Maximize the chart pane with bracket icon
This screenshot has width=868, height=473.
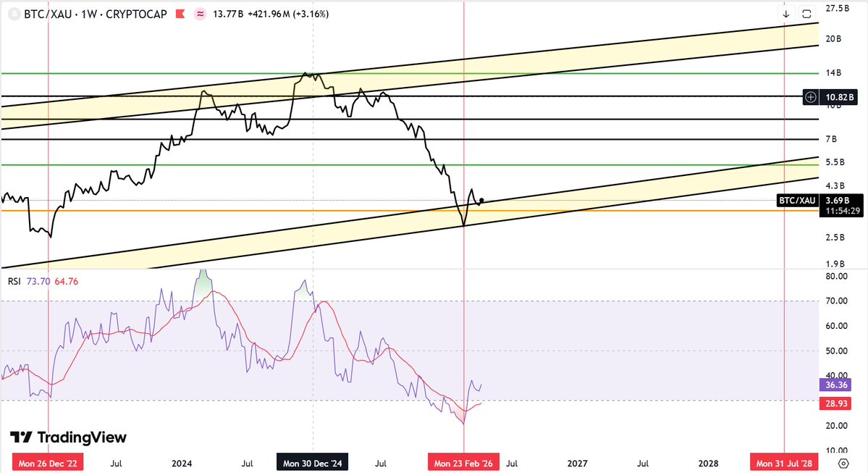[806, 14]
